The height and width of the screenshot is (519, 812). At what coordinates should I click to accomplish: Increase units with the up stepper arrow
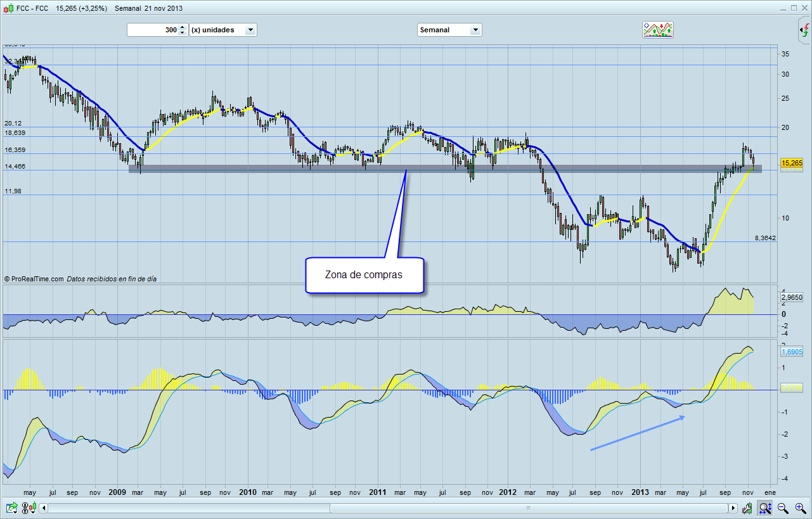pos(183,27)
